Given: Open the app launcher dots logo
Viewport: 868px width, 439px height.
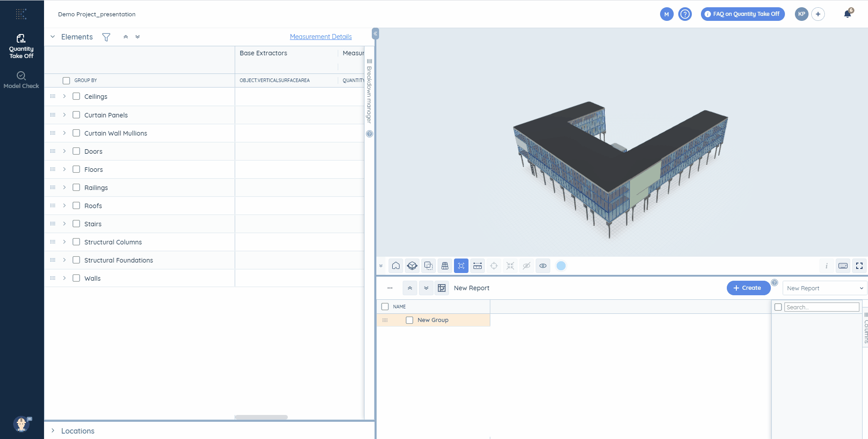Looking at the screenshot, I should click(21, 14).
